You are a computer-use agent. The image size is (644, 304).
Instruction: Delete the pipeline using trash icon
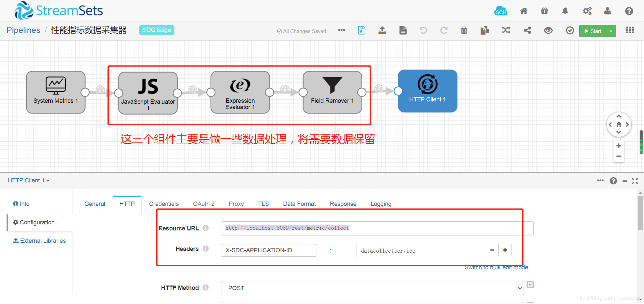464,30
